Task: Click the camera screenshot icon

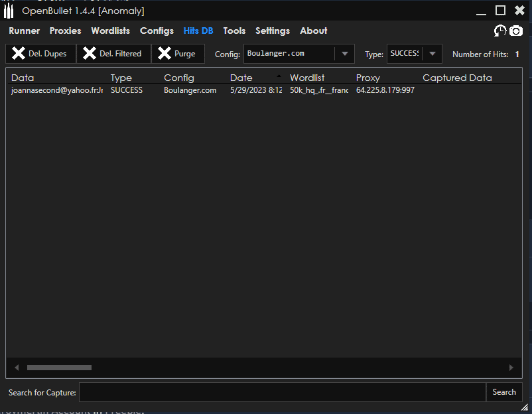Action: click(x=516, y=31)
